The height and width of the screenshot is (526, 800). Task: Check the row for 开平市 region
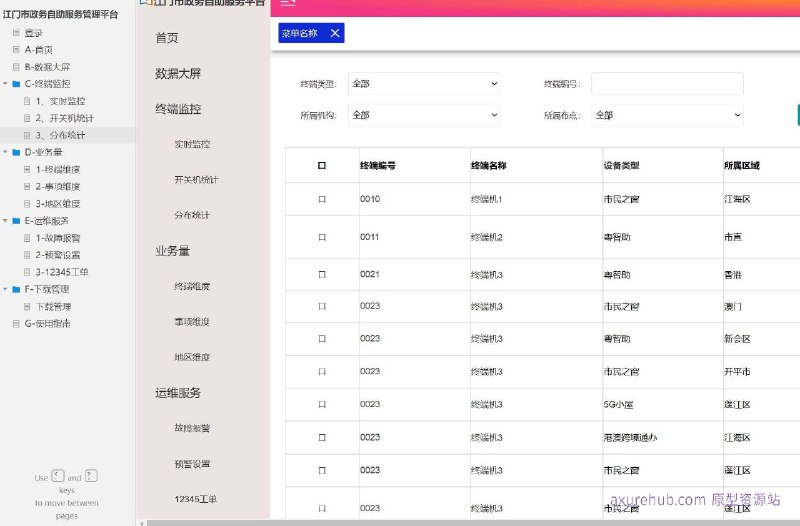click(x=322, y=371)
